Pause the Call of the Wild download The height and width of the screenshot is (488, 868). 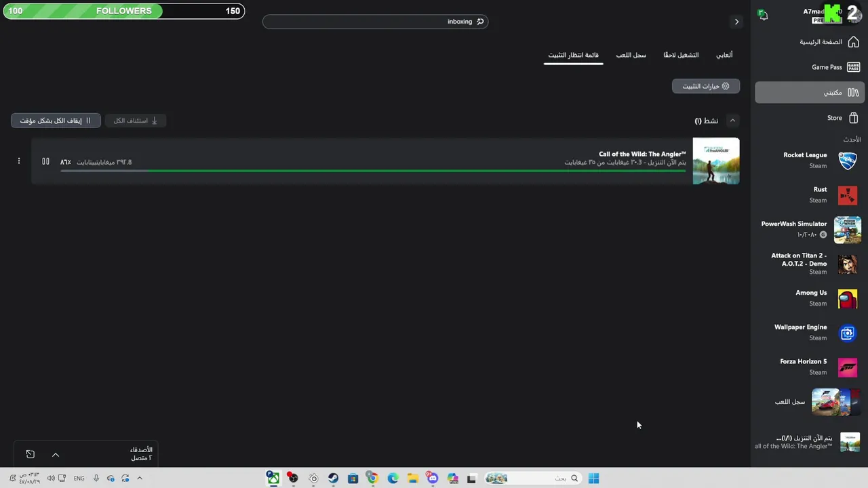point(45,161)
